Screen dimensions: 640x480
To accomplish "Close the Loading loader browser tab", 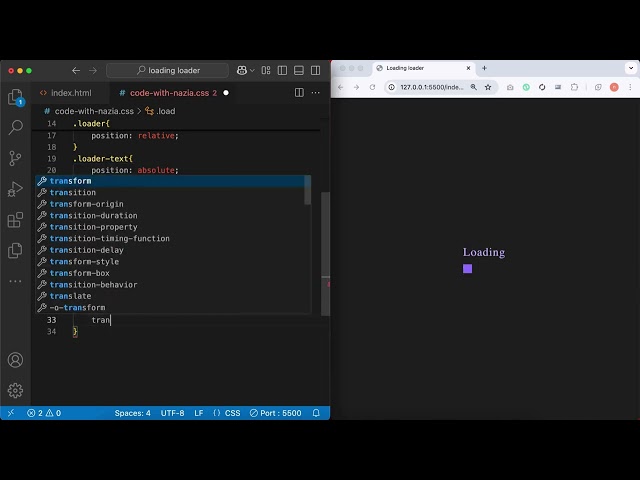I will click(469, 68).
